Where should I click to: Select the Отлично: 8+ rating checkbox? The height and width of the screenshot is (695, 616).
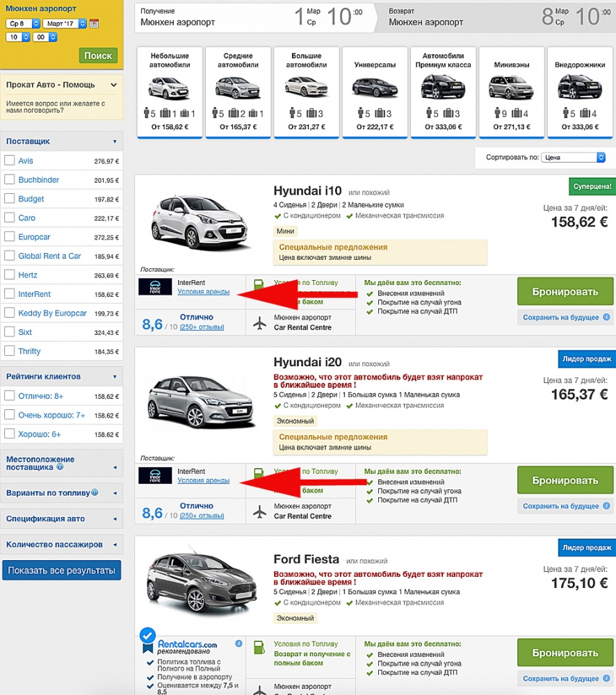click(x=9, y=396)
